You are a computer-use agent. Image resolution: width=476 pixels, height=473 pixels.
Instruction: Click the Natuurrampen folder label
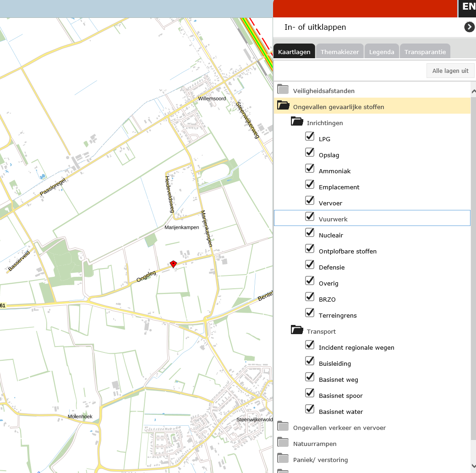[315, 444]
